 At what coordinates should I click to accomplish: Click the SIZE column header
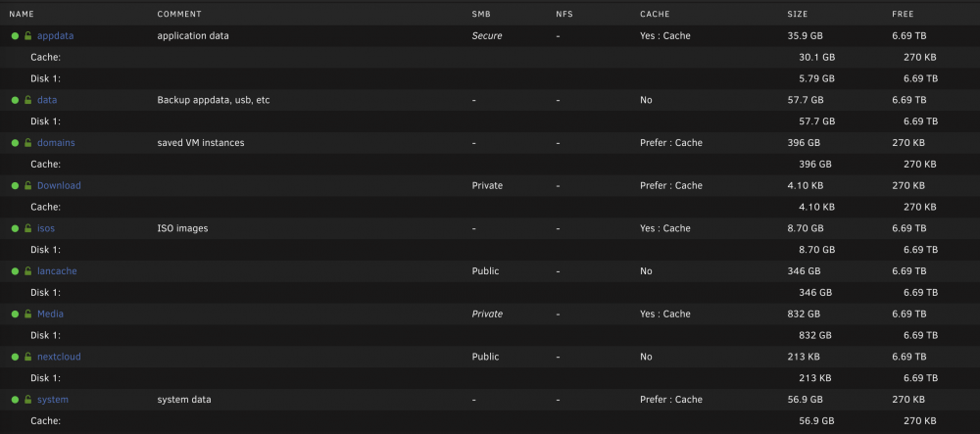click(798, 14)
